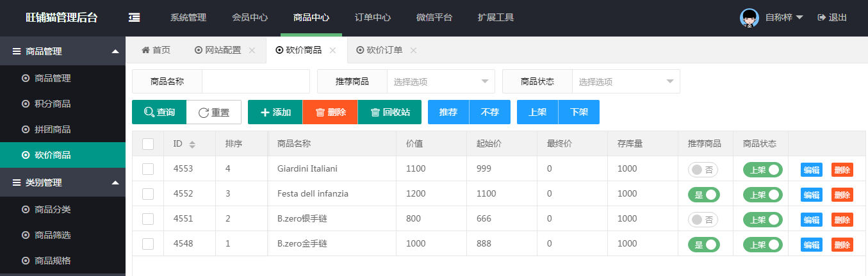Close the 网站配置 tab

pyautogui.click(x=252, y=51)
